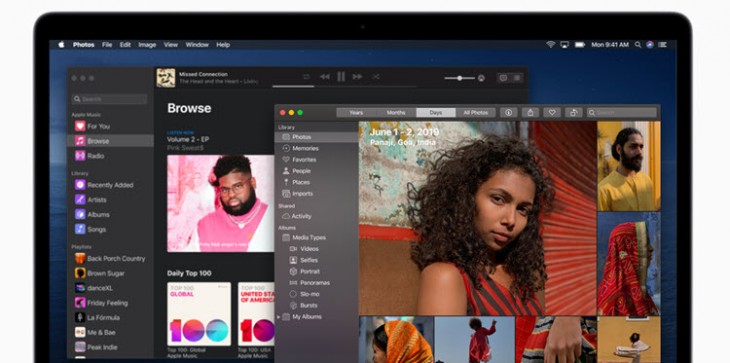Select Radio in Music sidebar
The image size is (730, 363).
(x=110, y=156)
